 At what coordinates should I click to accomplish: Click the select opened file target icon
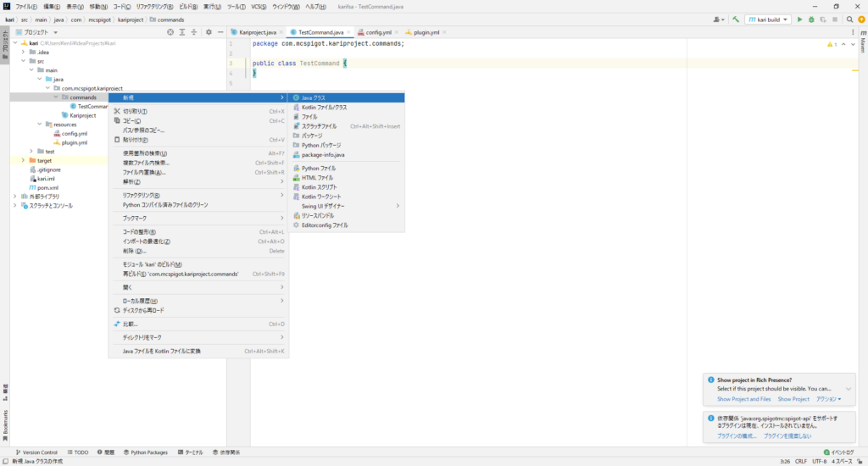pos(170,32)
